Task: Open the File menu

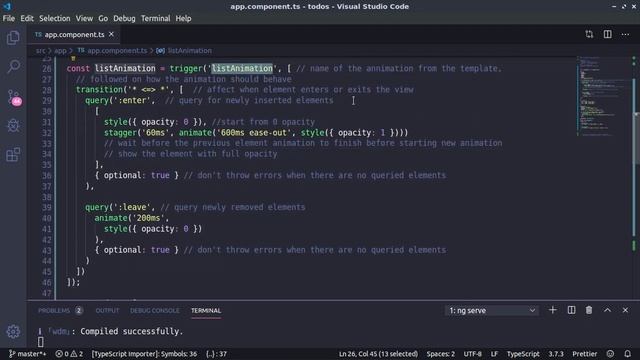Action: tap(9, 18)
